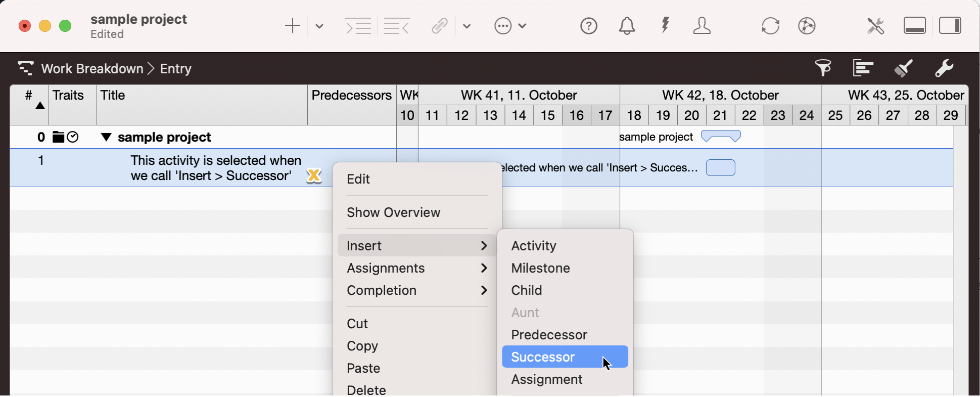Toggle the right sidebar panel
Screen dimensions: 980x397
(x=950, y=26)
